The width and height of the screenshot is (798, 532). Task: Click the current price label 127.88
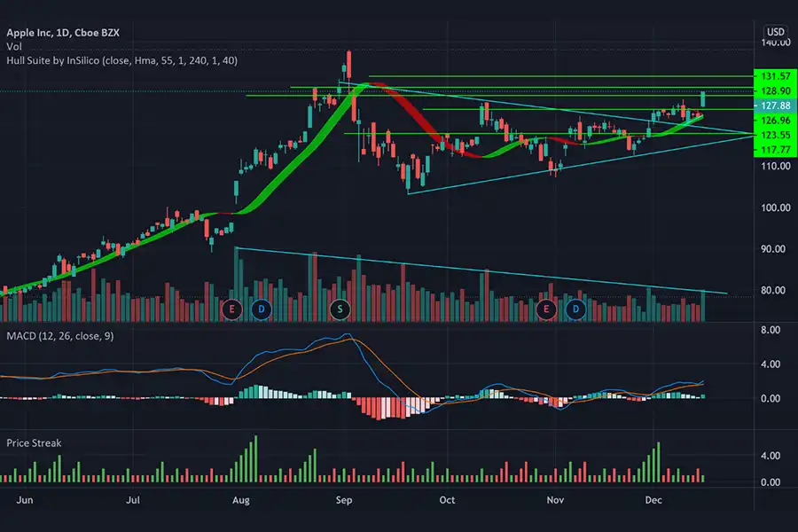pyautogui.click(x=776, y=106)
